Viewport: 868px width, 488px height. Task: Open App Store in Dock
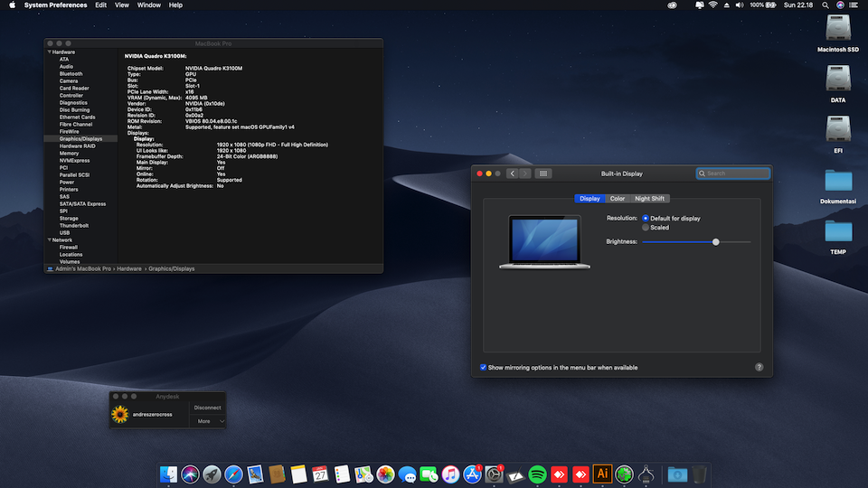coord(472,474)
